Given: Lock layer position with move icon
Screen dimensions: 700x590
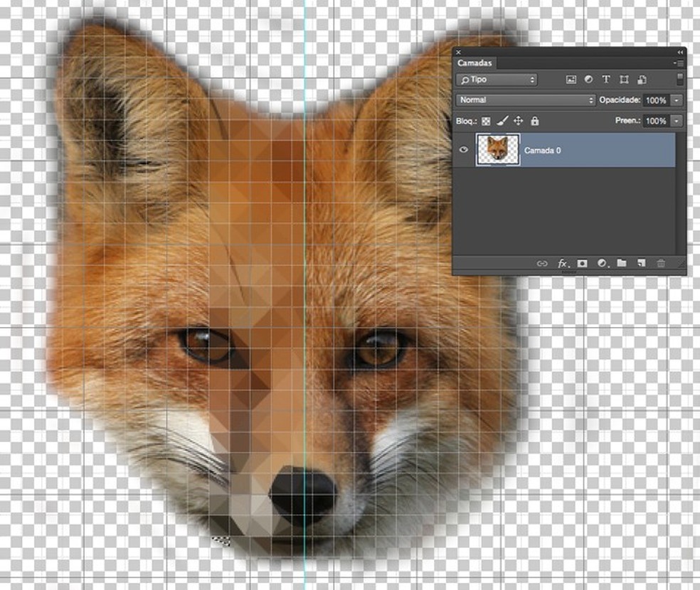Looking at the screenshot, I should pyautogui.click(x=519, y=120).
